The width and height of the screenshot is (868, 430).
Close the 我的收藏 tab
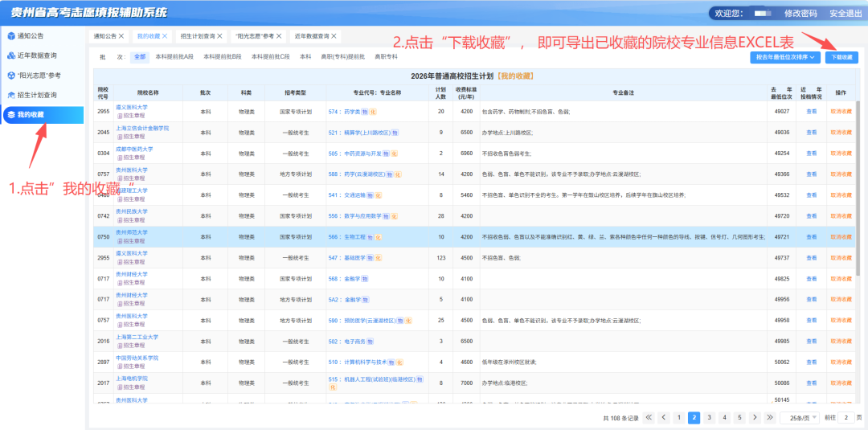[165, 36]
